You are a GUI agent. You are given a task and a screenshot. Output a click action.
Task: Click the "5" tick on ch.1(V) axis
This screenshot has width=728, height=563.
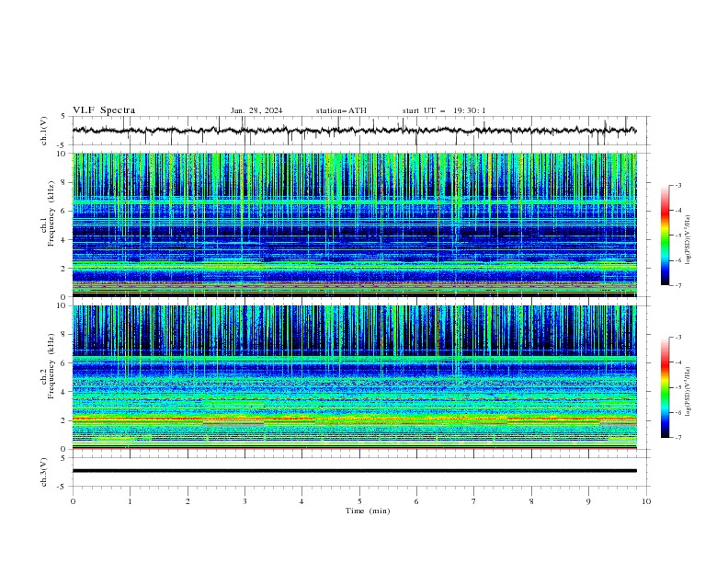[x=65, y=117]
